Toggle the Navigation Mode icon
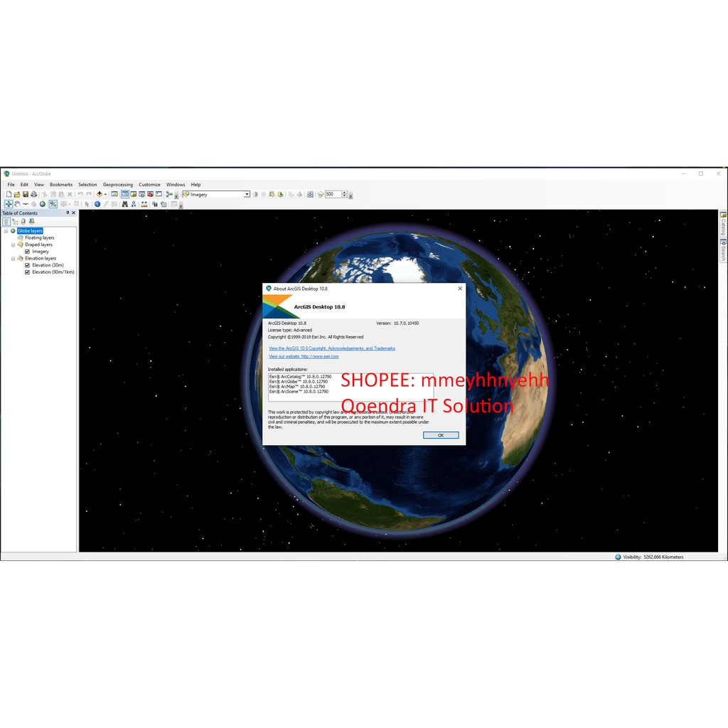Screen dimensions: 728x728 click(53, 204)
